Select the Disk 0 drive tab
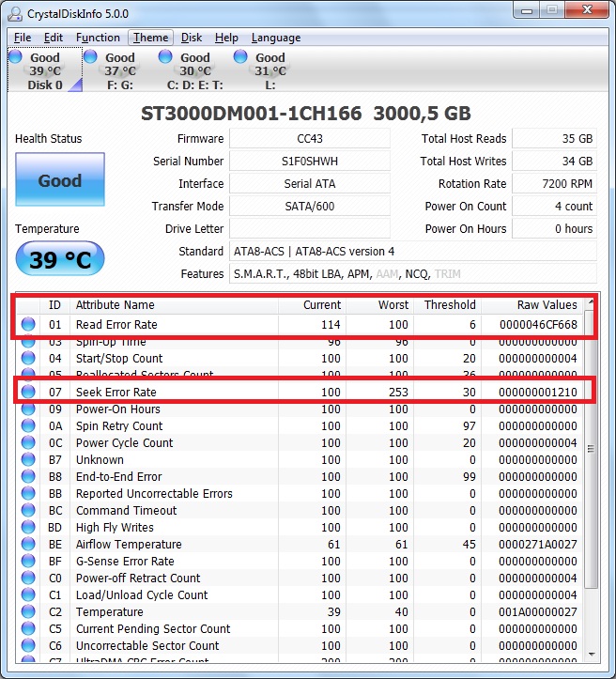The image size is (616, 679). (45, 70)
